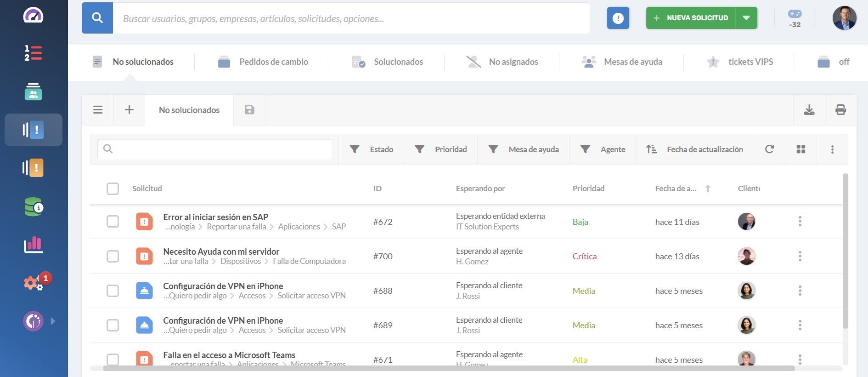This screenshot has height=377, width=868.
Task: Open the green database info sidebar icon
Action: tap(33, 207)
